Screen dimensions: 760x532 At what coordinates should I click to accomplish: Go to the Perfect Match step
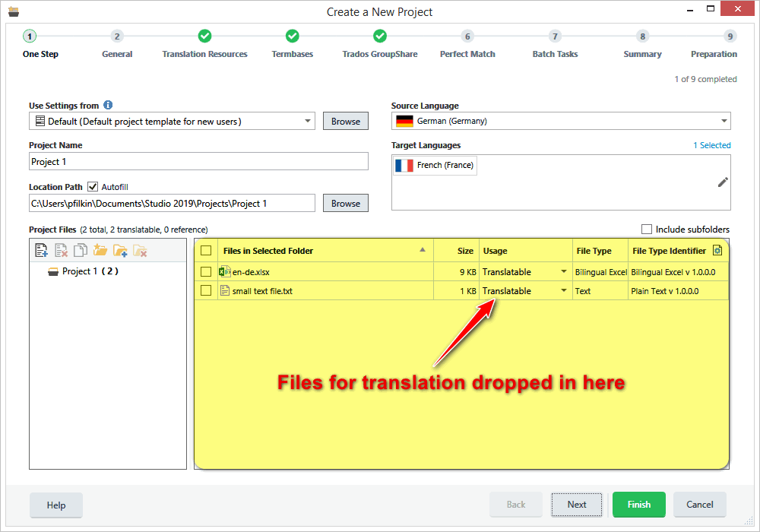467,44
